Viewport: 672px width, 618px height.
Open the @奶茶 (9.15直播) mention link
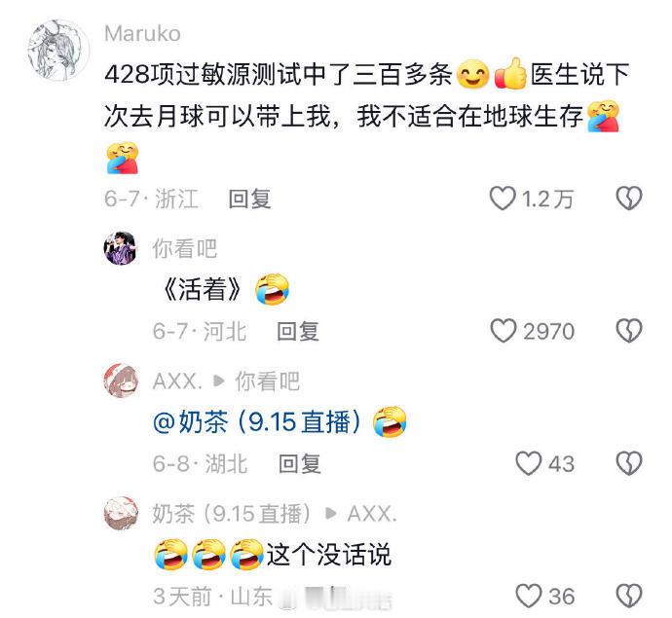[x=257, y=421]
